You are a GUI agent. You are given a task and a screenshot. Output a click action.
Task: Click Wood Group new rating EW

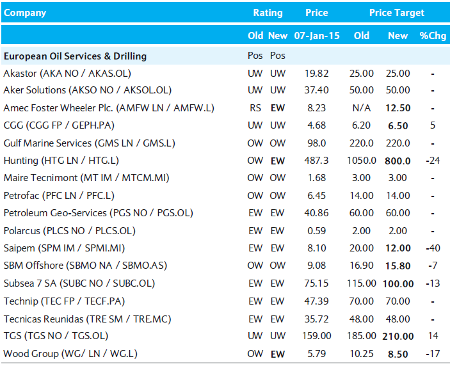tap(278, 354)
